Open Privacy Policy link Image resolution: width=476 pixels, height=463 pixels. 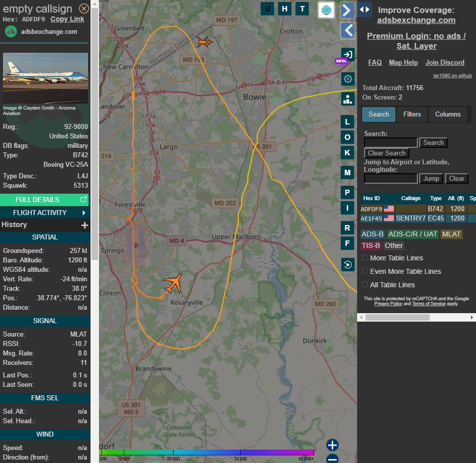388,304
